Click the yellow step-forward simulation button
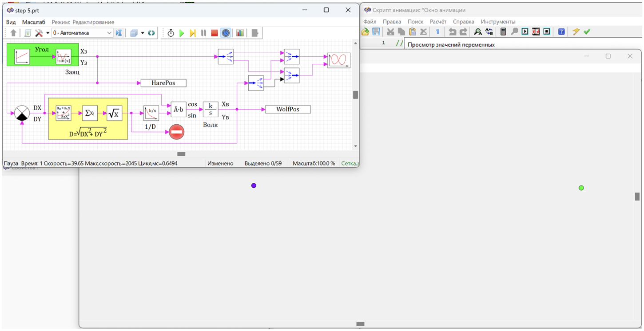The height and width of the screenshot is (331, 644). 193,33
